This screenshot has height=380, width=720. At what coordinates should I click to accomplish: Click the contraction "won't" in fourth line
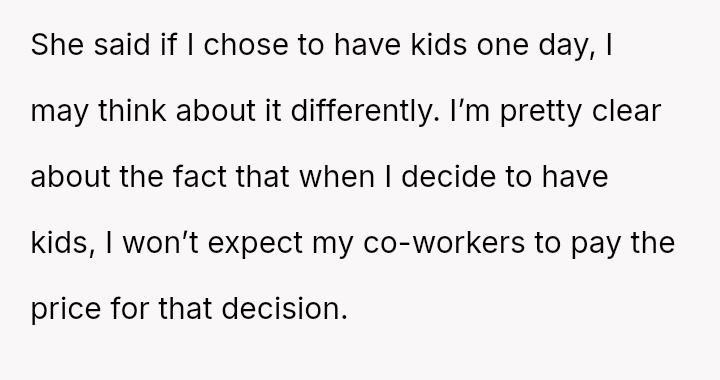[x=161, y=243]
